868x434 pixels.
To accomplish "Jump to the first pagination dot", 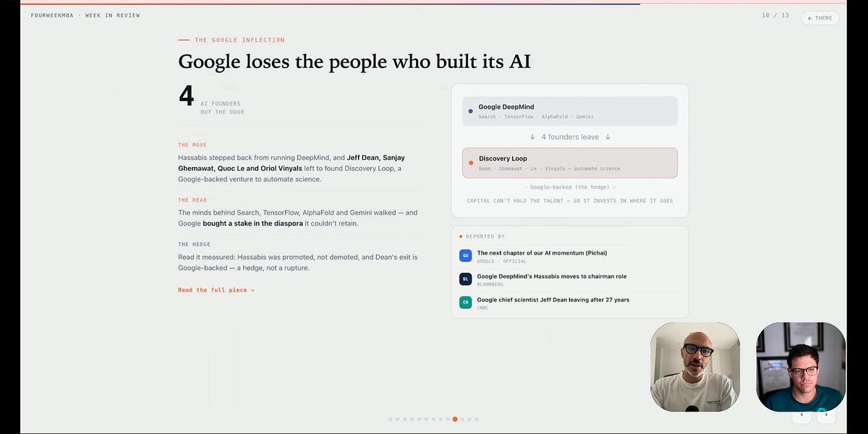I will 391,419.
